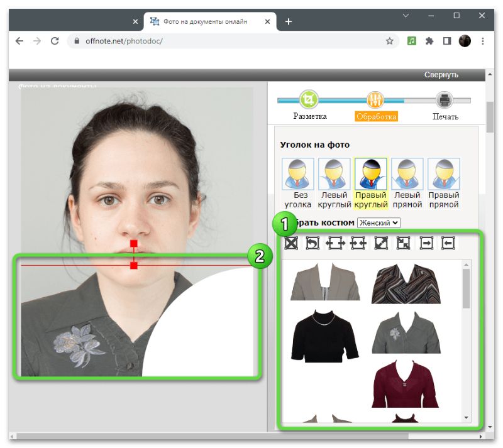Click the 'Свернуть' button
503x448 pixels.
tap(441, 74)
